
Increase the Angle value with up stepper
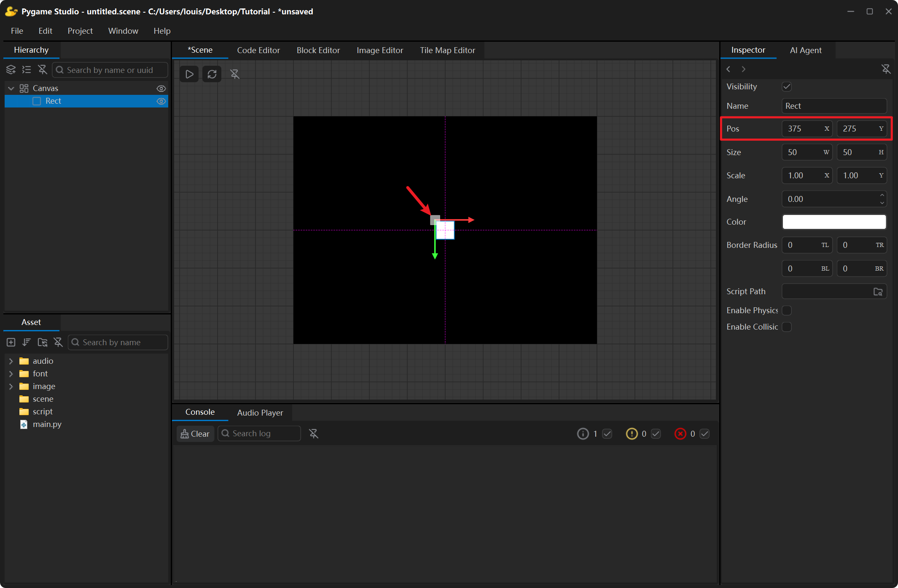tap(882, 195)
